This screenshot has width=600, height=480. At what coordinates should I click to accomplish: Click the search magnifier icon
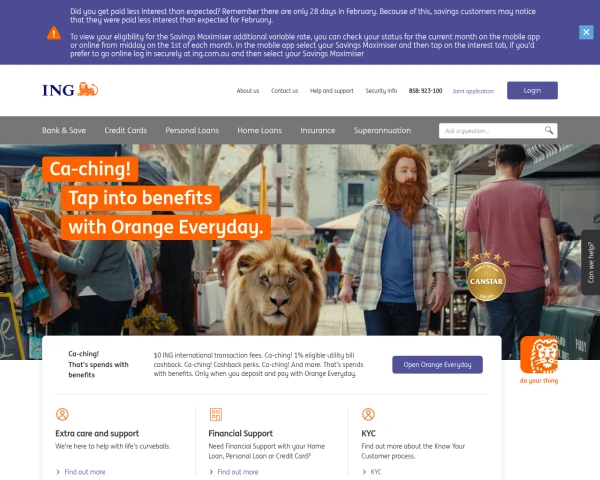[549, 131]
